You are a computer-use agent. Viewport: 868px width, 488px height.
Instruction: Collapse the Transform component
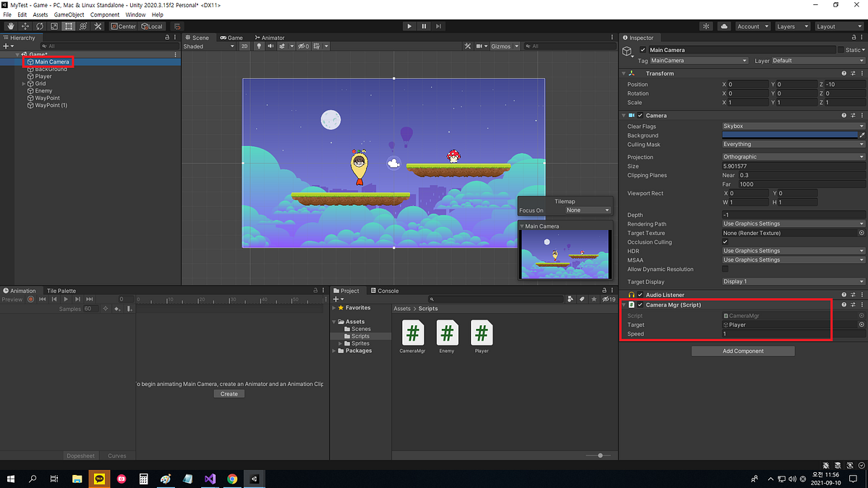tap(625, 73)
